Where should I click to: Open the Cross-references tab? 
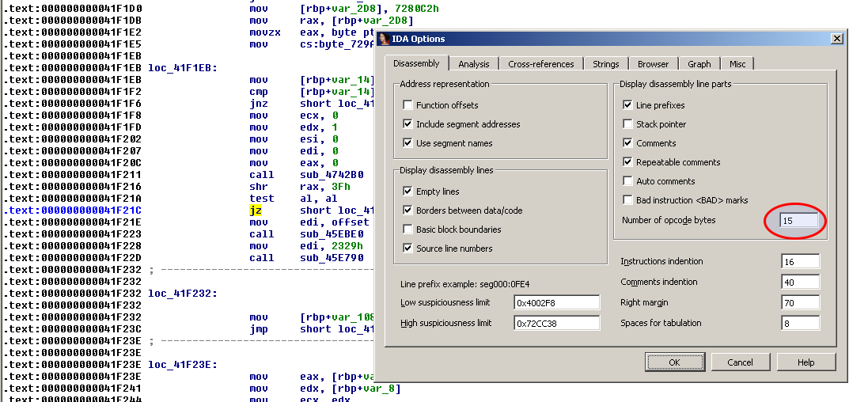[540, 64]
